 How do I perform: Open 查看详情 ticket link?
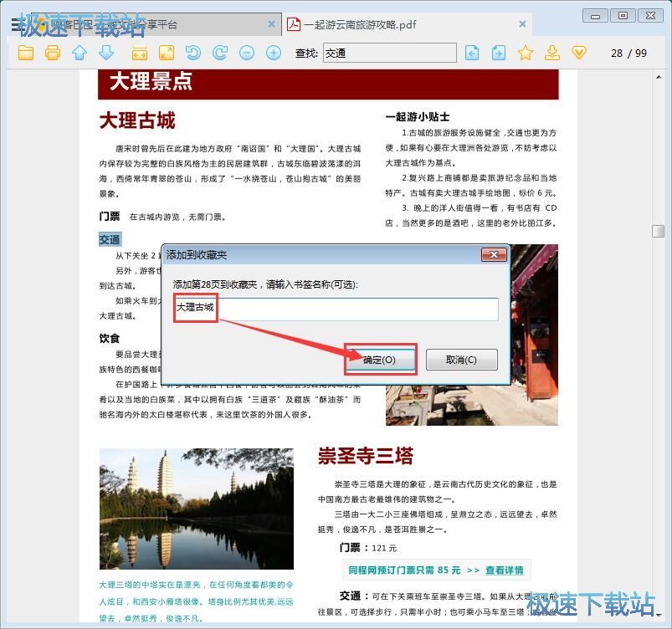tap(505, 570)
